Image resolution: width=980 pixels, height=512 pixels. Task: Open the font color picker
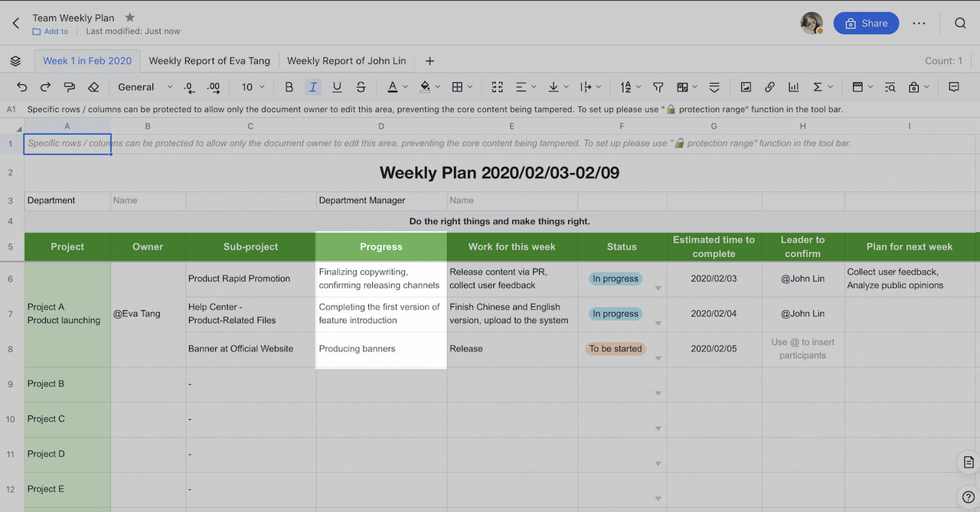click(x=393, y=86)
